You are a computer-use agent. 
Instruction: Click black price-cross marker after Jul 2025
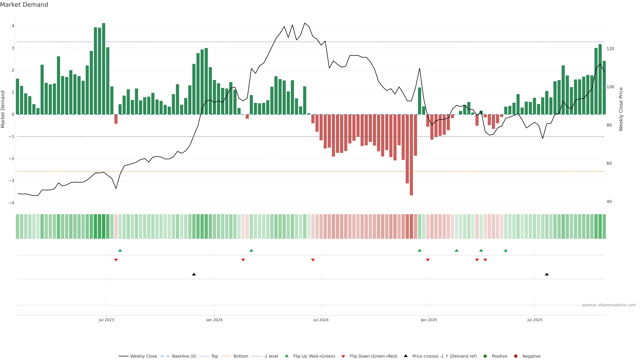pyautogui.click(x=547, y=274)
